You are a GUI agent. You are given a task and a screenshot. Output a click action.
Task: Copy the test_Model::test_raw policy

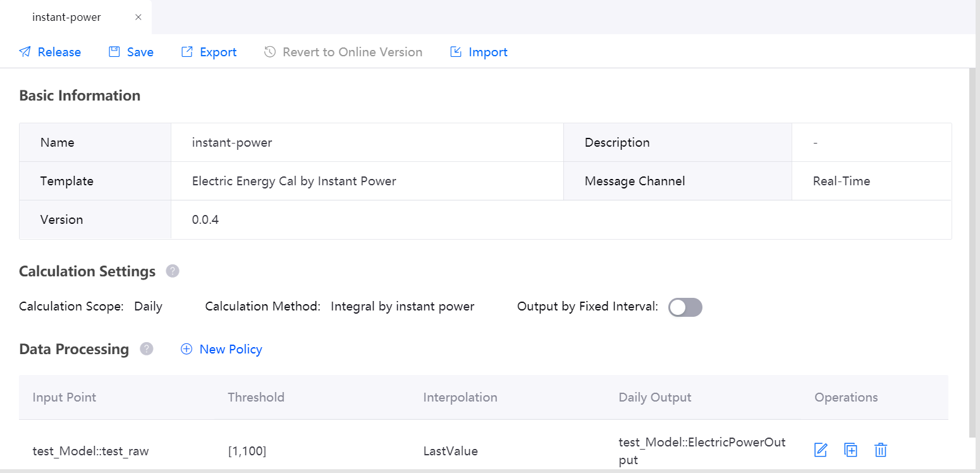pyautogui.click(x=851, y=450)
